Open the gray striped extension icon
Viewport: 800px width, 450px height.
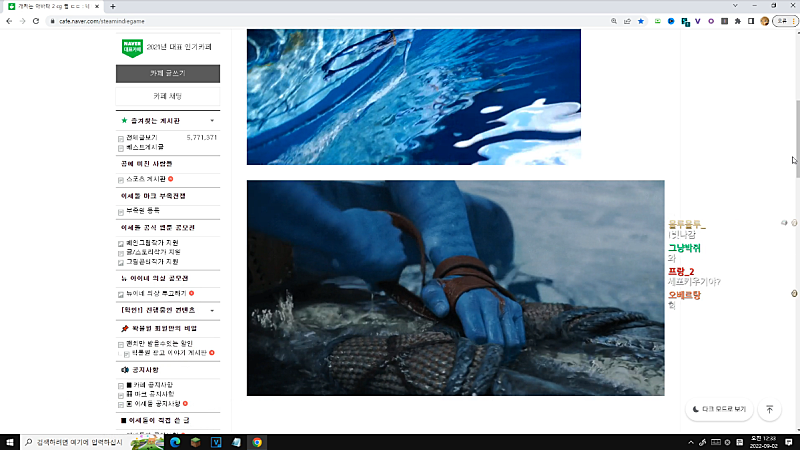pos(724,21)
